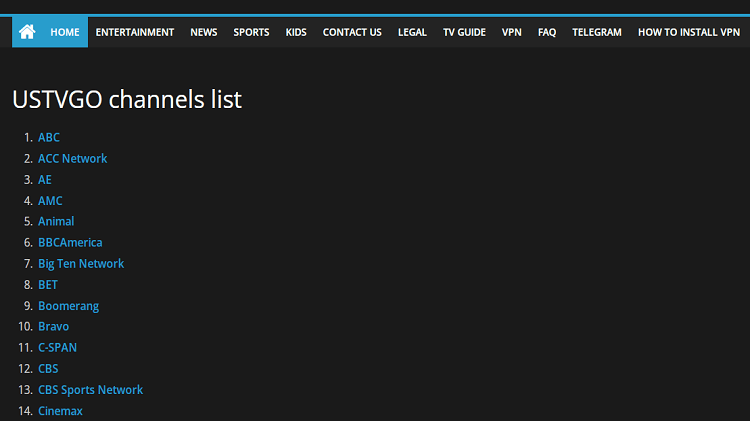Open the Animal channel link
The width and height of the screenshot is (750, 421).
56,222
